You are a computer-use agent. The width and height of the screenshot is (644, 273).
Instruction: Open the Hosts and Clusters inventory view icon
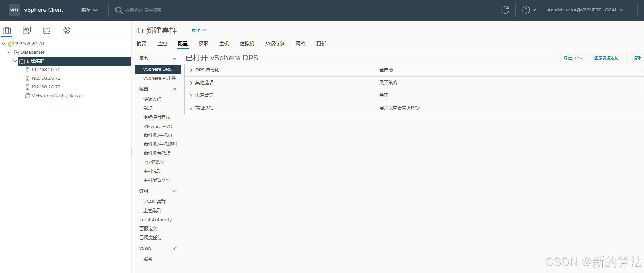(7, 30)
